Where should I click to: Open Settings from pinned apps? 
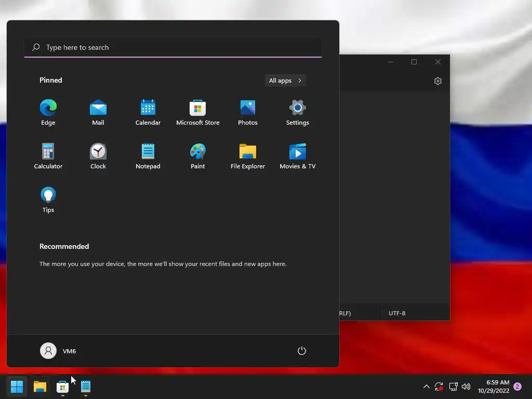click(298, 113)
